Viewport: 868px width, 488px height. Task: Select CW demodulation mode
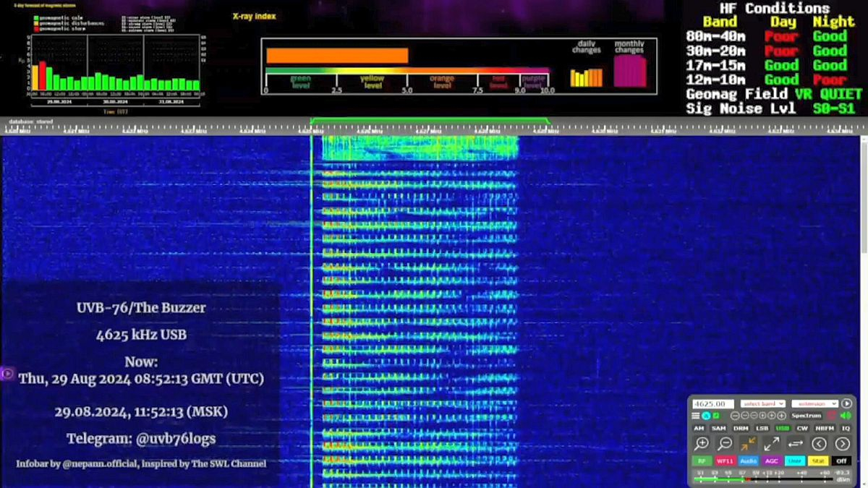coord(802,428)
